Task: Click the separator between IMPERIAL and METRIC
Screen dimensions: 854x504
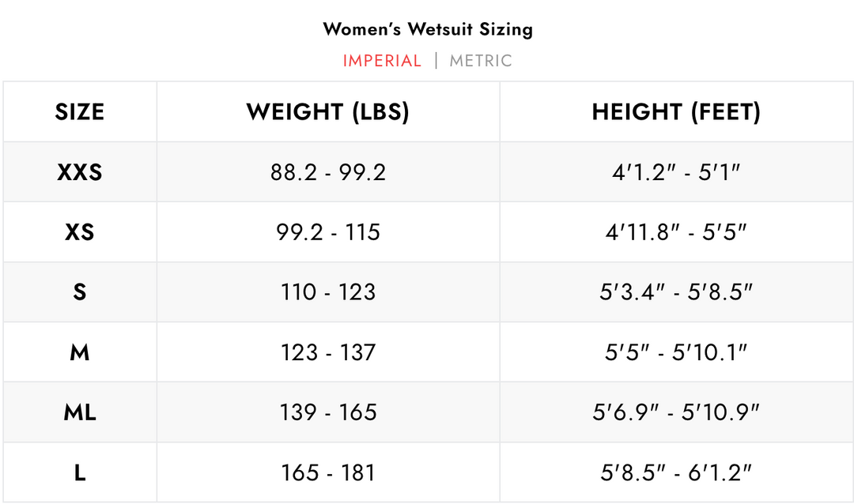Action: [436, 60]
